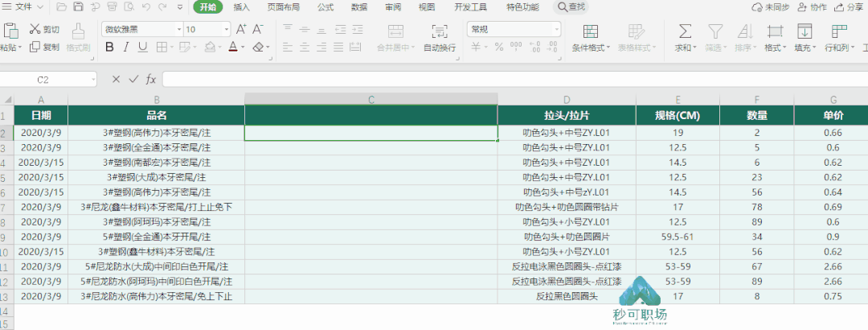Open the 数据 tab
Image resolution: width=868 pixels, height=330 pixels.
coord(359,7)
